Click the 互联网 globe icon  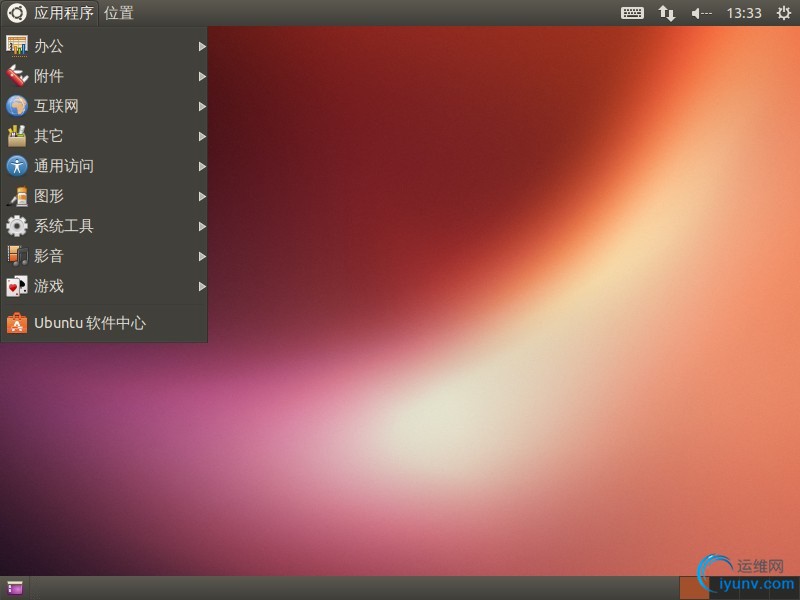(17, 106)
